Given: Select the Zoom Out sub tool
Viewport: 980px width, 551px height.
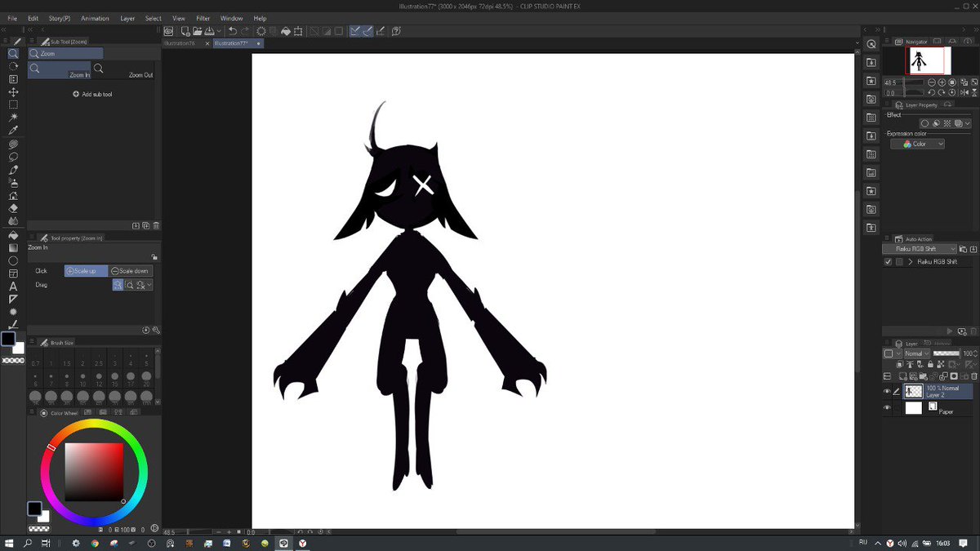Looking at the screenshot, I should point(122,70).
